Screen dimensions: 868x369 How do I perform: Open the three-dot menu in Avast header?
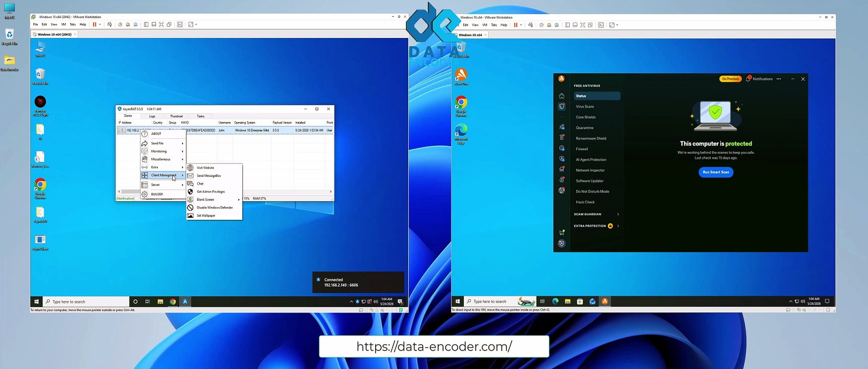tap(779, 79)
